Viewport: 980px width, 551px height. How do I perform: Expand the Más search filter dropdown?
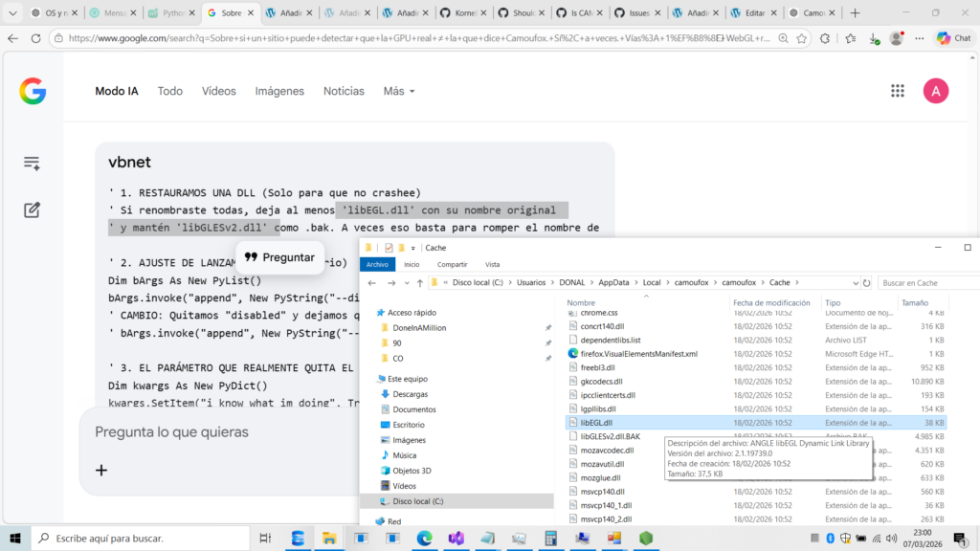click(399, 91)
